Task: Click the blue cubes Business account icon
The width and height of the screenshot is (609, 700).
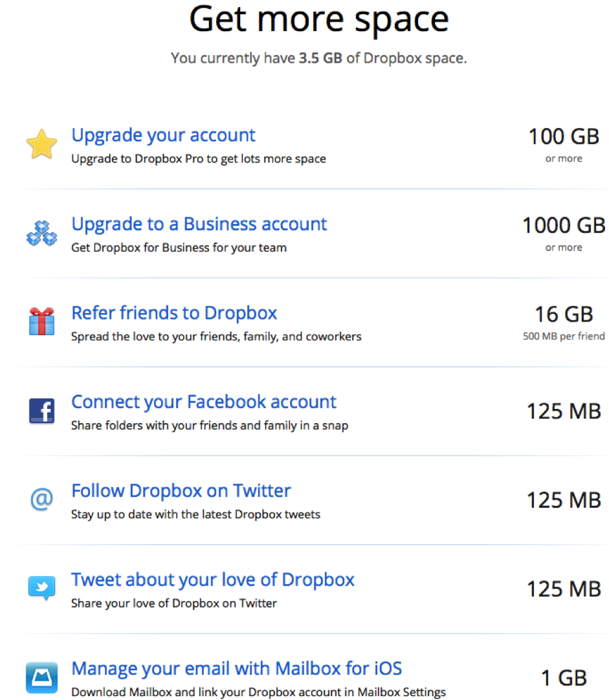Action: pos(41,233)
